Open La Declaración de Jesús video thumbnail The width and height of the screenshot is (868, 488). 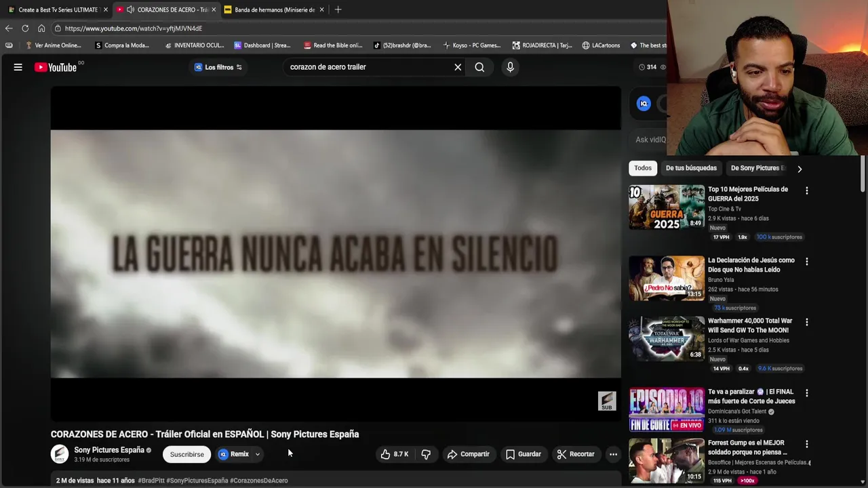pyautogui.click(x=667, y=278)
